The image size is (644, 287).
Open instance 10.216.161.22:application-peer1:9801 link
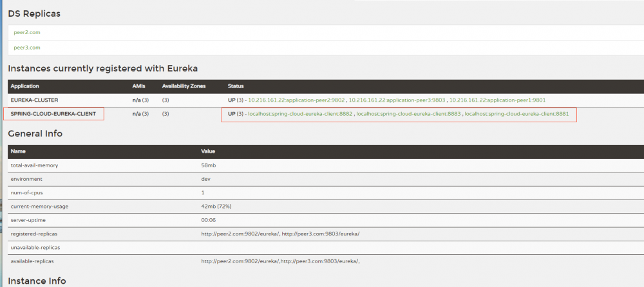497,100
